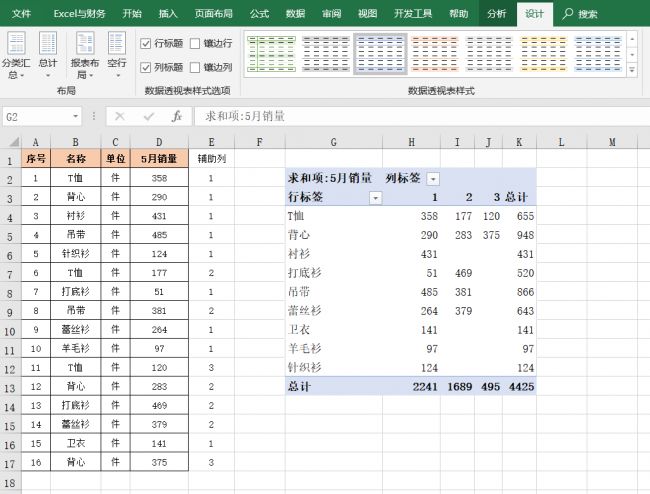Select the yellow pivot table style thumbnail
The width and height of the screenshot is (650, 494).
click(x=543, y=54)
